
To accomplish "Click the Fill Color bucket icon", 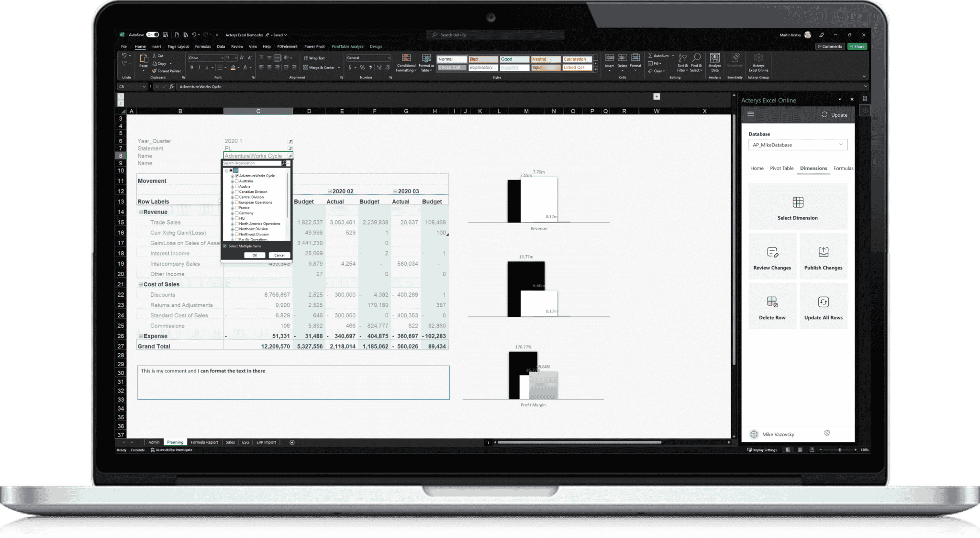I will (x=233, y=67).
